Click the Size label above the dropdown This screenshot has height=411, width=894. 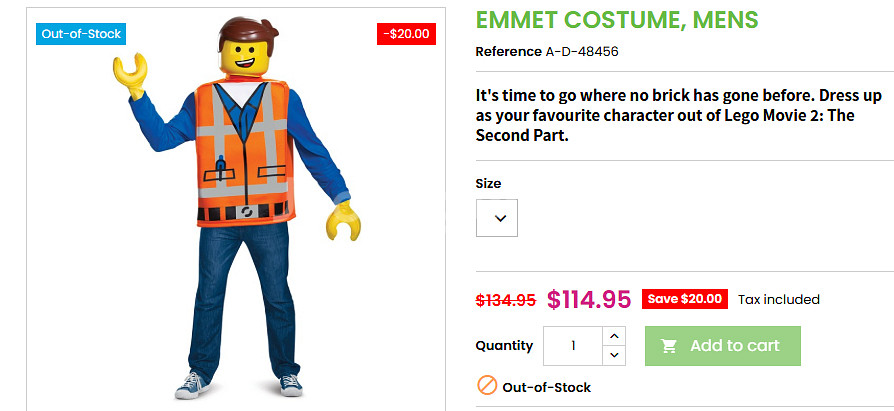pyautogui.click(x=488, y=184)
